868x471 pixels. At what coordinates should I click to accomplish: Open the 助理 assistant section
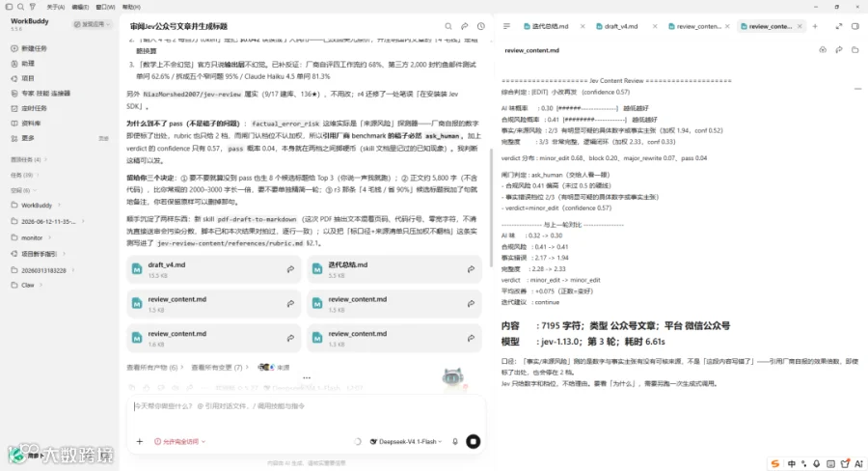[23, 63]
